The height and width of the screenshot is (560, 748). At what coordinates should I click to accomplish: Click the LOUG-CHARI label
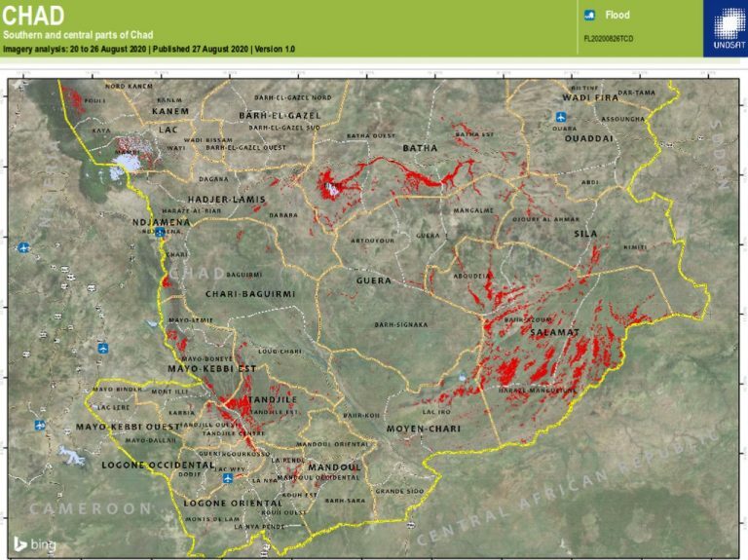tap(280, 352)
